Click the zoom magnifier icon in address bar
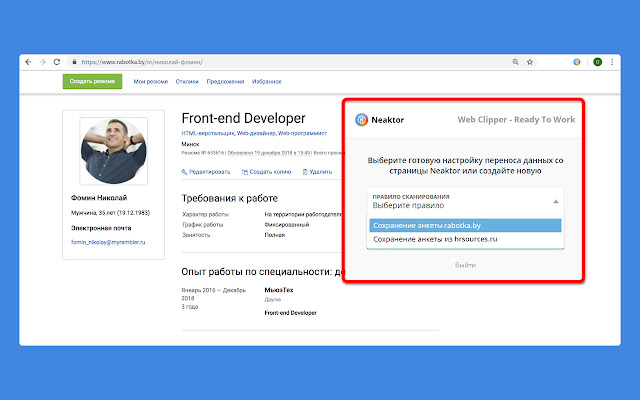The width and height of the screenshot is (640, 400). coord(516,62)
